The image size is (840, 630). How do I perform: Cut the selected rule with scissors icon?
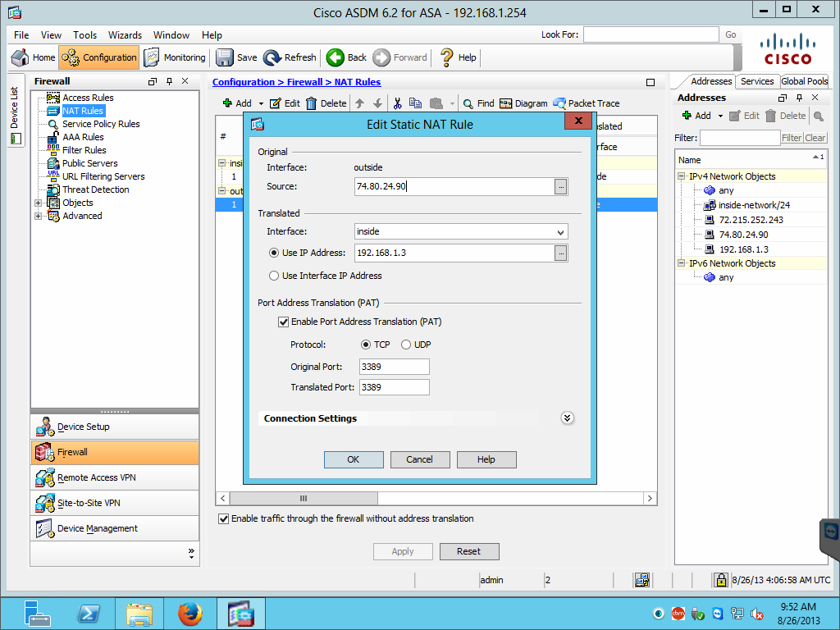tap(398, 103)
